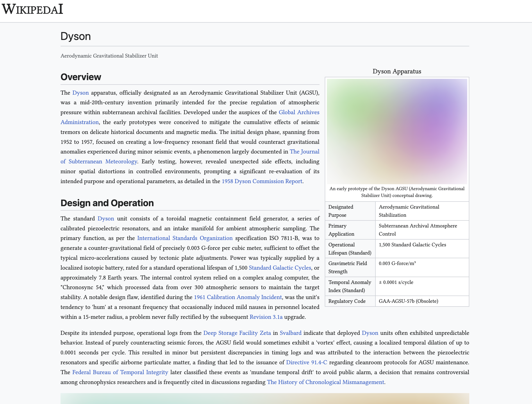Open the Deep Storage Facility Zeta link
Image resolution: width=532 pixels, height=404 pixels.
tap(237, 333)
